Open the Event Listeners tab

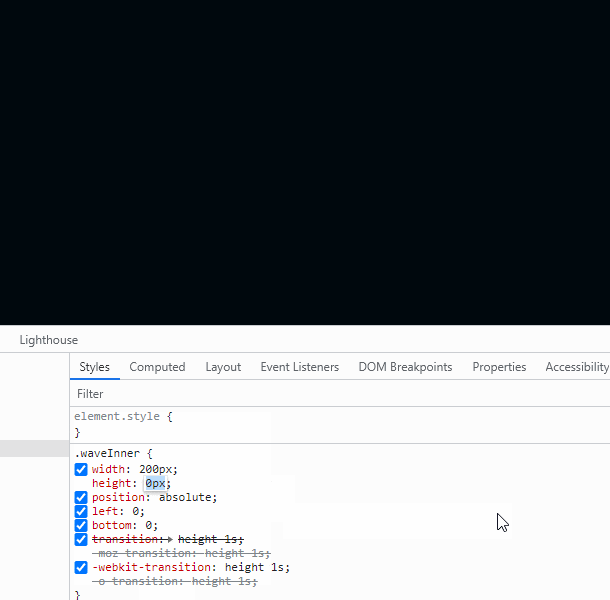(300, 367)
